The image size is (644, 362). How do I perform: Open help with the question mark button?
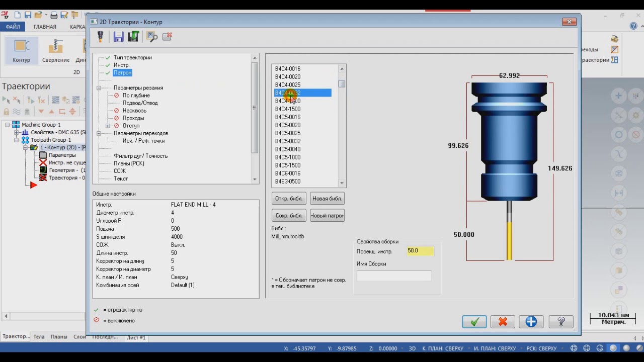(561, 322)
